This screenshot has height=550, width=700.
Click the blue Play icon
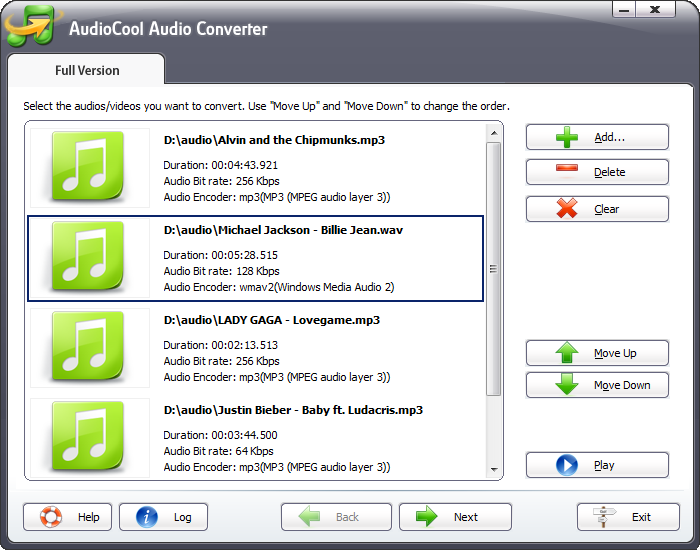coord(567,465)
